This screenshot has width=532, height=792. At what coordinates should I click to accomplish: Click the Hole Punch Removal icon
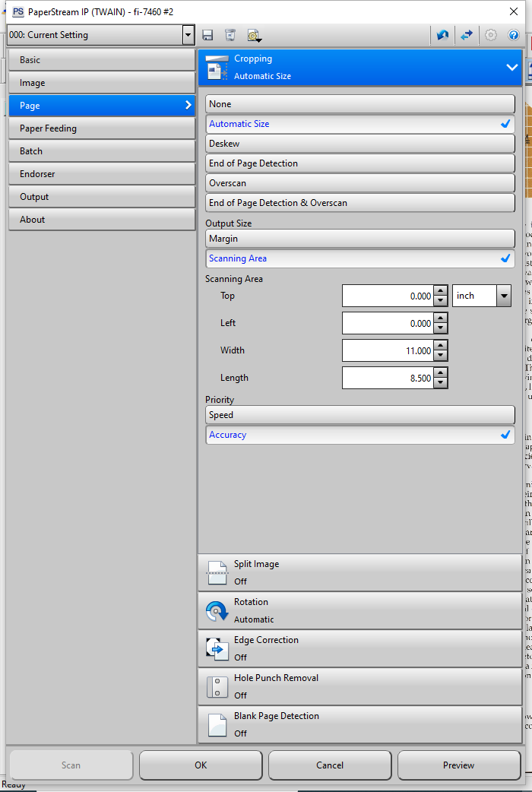pos(217,686)
